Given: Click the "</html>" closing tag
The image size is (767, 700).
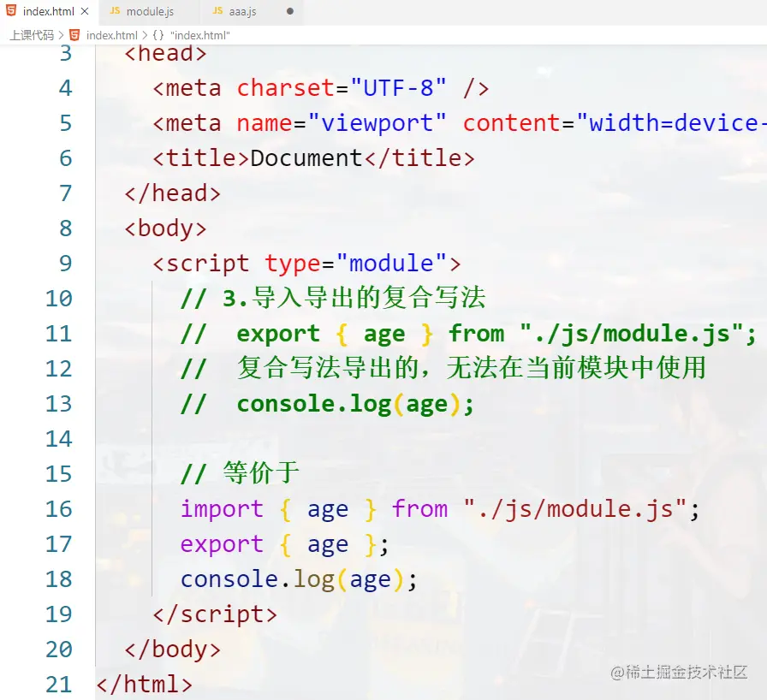Looking at the screenshot, I should tap(145, 685).
